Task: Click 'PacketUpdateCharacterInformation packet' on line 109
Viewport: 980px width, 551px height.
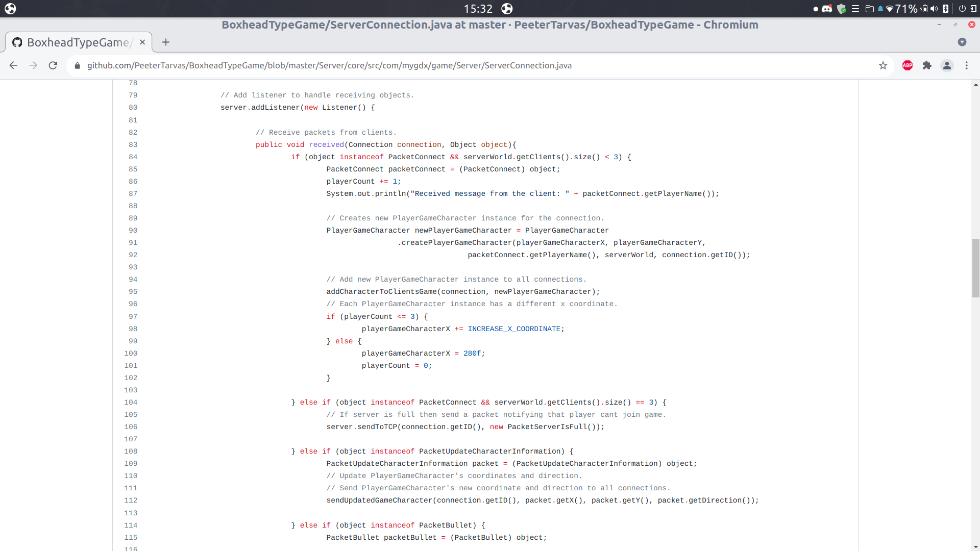Action: point(412,464)
